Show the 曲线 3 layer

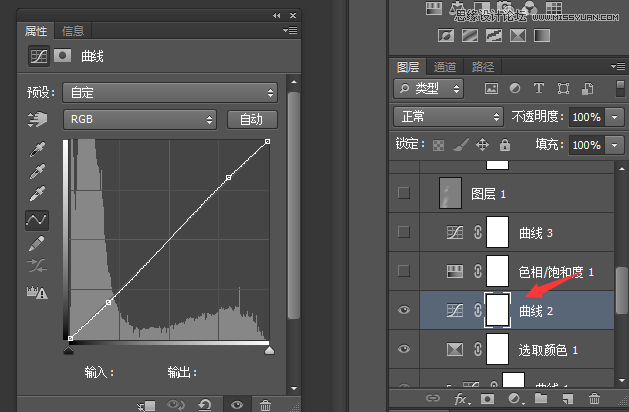[404, 232]
